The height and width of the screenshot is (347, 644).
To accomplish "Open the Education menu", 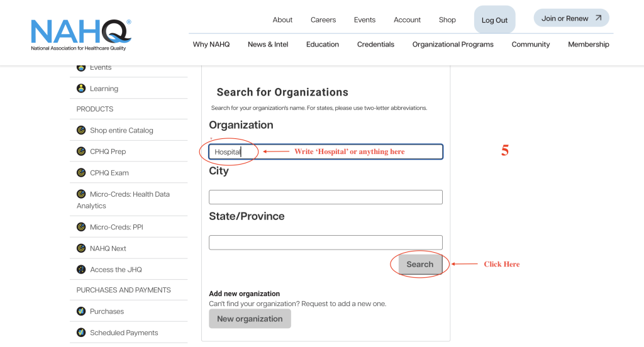I will (x=323, y=45).
